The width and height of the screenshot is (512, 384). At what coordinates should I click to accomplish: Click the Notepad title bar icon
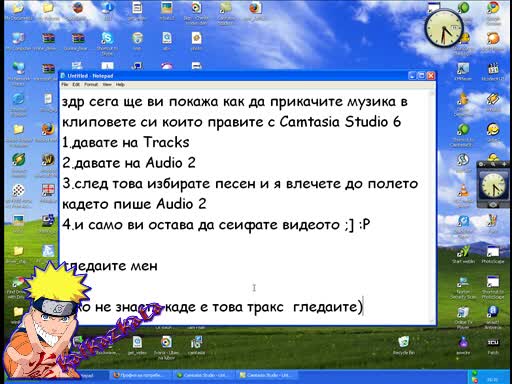(x=63, y=76)
